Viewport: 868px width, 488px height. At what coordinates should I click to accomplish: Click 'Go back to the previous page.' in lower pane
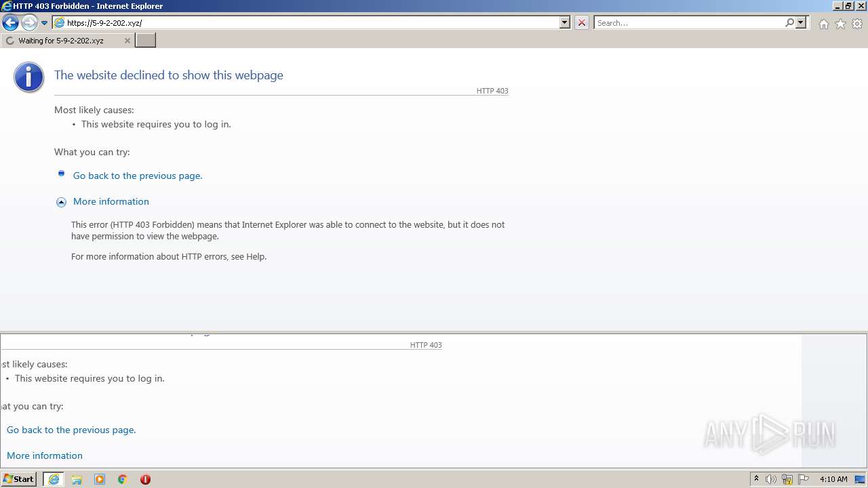tap(71, 430)
